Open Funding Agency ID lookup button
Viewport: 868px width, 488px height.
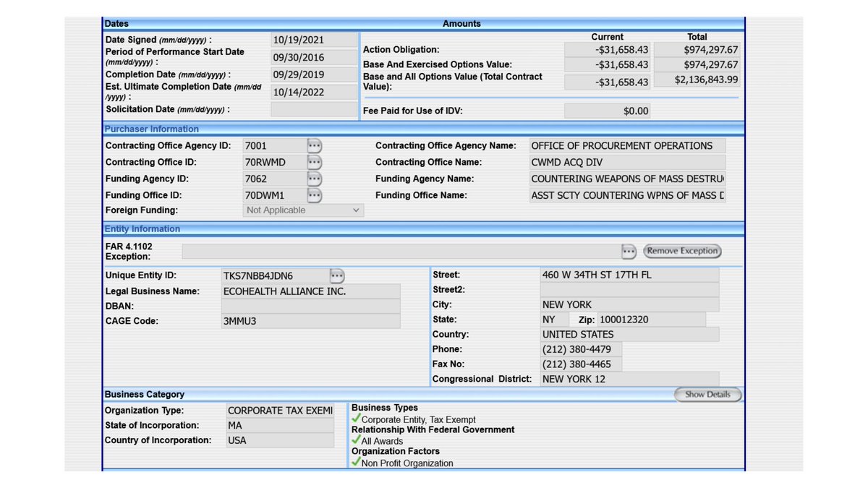click(314, 179)
